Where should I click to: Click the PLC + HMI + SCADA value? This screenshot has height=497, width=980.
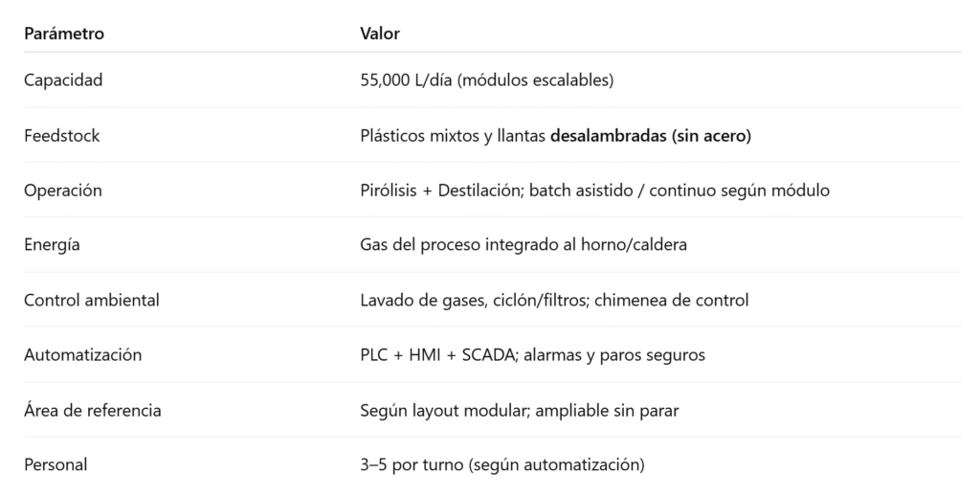532,355
